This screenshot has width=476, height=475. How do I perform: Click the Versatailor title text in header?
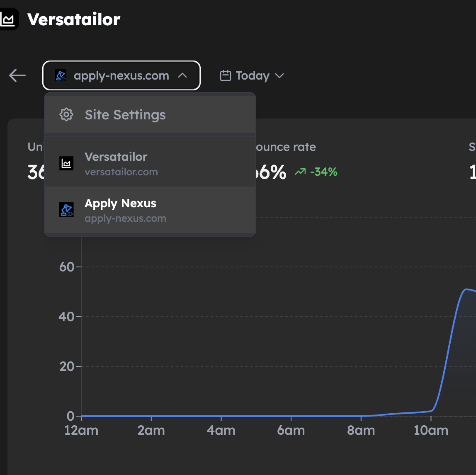point(74,19)
